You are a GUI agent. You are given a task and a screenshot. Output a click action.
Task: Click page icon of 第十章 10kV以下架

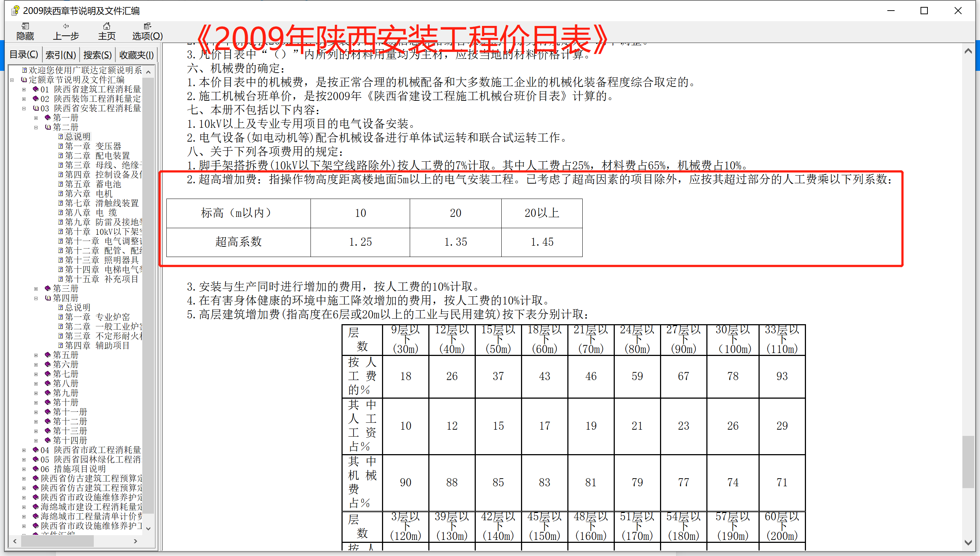pyautogui.click(x=60, y=231)
